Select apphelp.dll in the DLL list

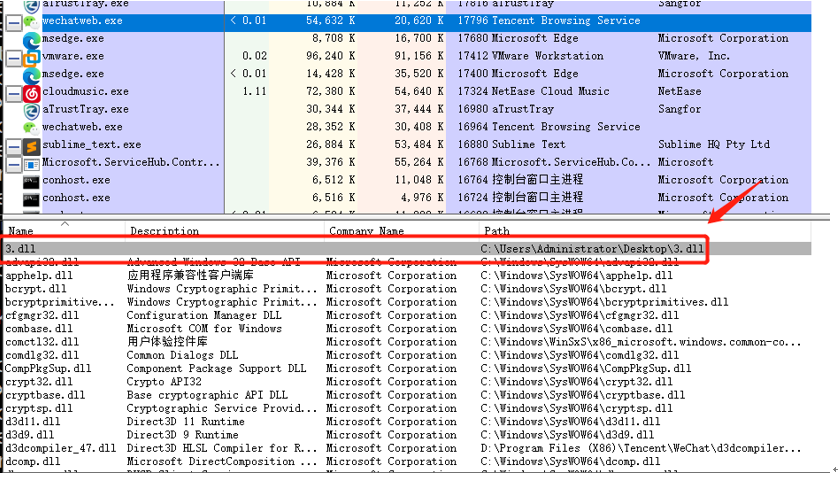point(38,275)
